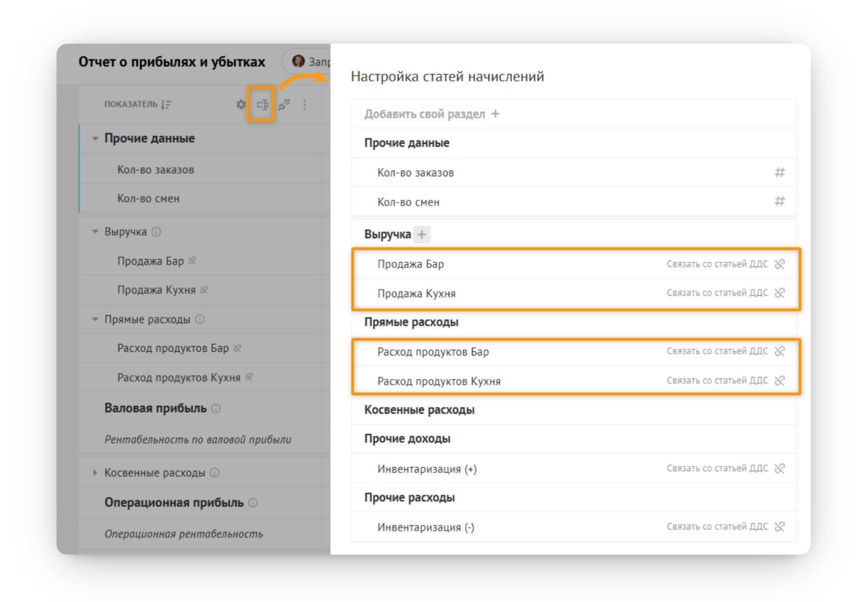This screenshot has height=602, width=868.
Task: Open the three-dots more menu in the header
Action: [304, 105]
